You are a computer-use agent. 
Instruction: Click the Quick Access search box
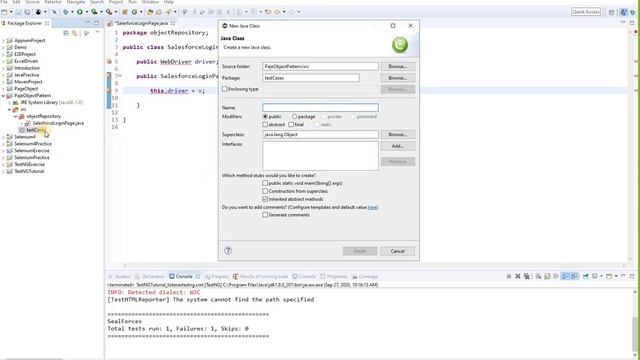pos(586,12)
